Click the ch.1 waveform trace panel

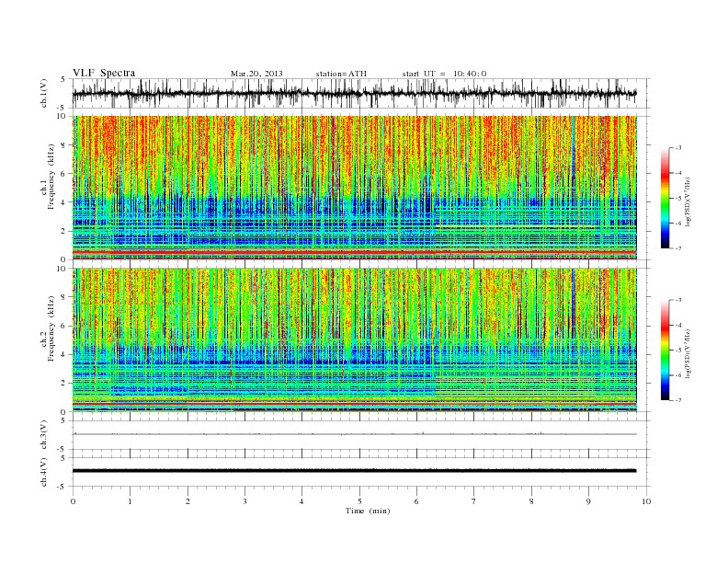pos(361,93)
